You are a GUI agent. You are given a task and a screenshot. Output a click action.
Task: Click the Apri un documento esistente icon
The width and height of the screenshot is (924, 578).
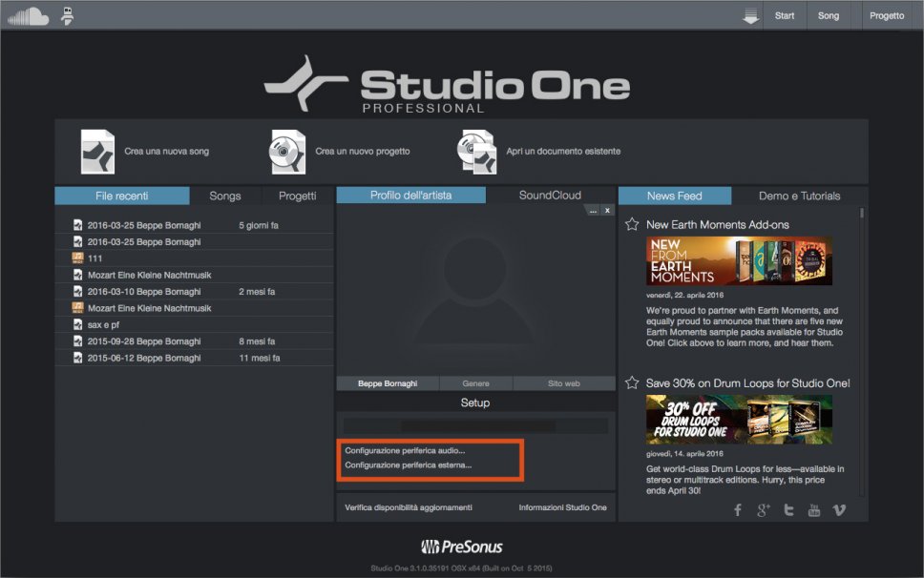[x=477, y=152]
